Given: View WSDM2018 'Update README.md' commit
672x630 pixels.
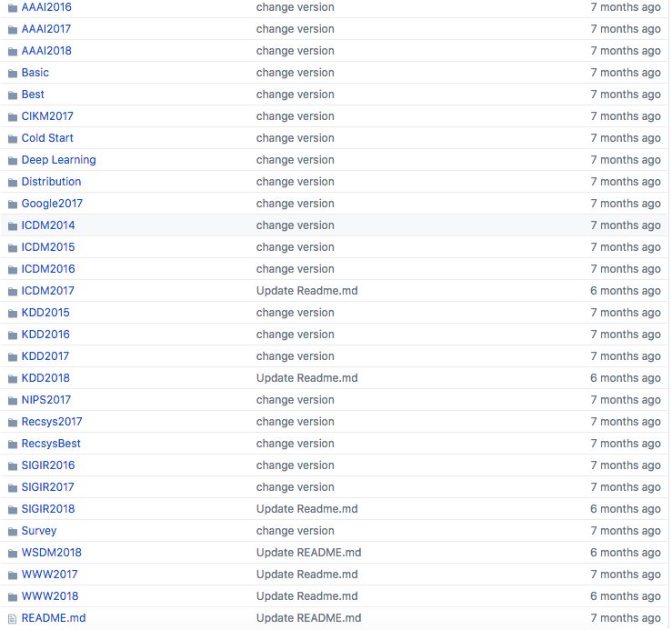Looking at the screenshot, I should [308, 554].
